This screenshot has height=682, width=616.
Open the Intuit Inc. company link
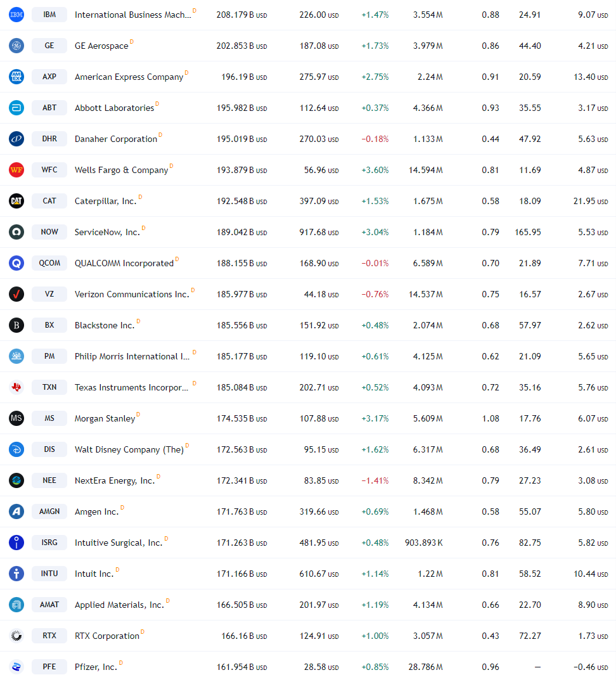[94, 574]
